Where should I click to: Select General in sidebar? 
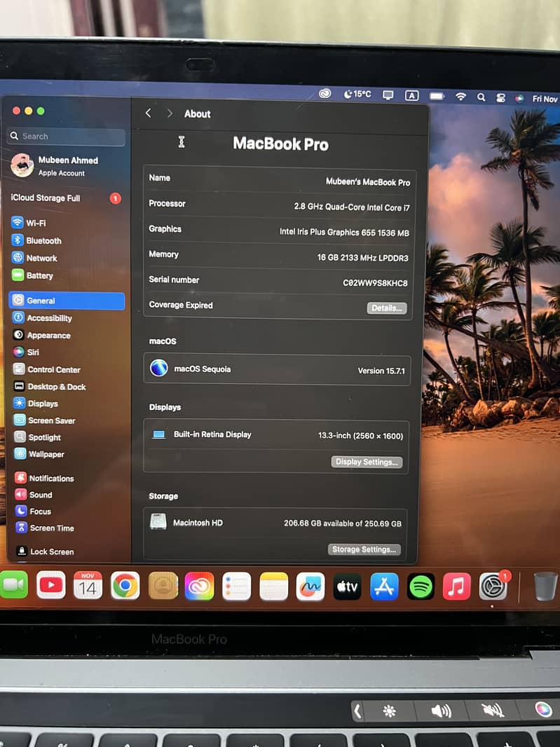pos(67,301)
